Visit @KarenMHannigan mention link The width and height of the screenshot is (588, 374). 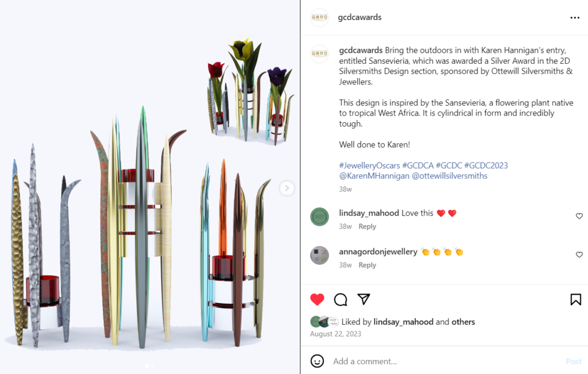(374, 176)
